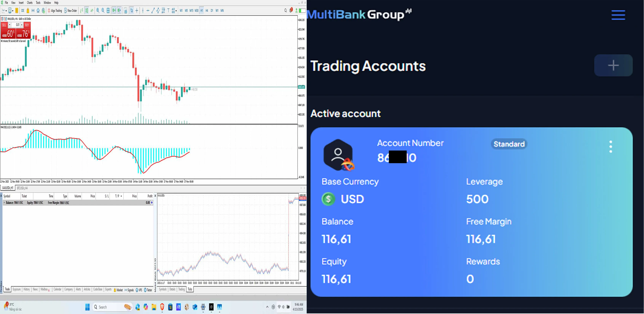Open the Calendar tab in Toolbox

click(x=57, y=289)
